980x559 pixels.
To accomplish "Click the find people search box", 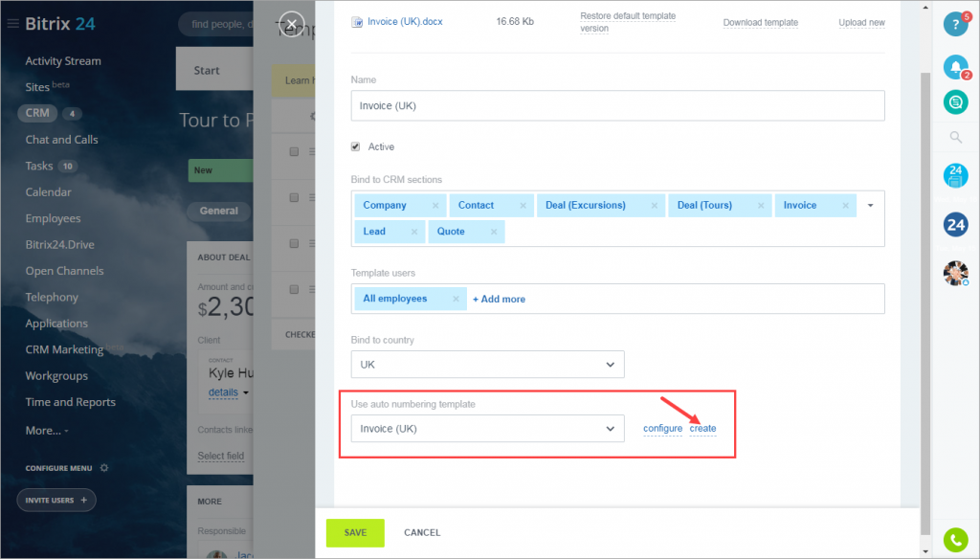I will (216, 24).
